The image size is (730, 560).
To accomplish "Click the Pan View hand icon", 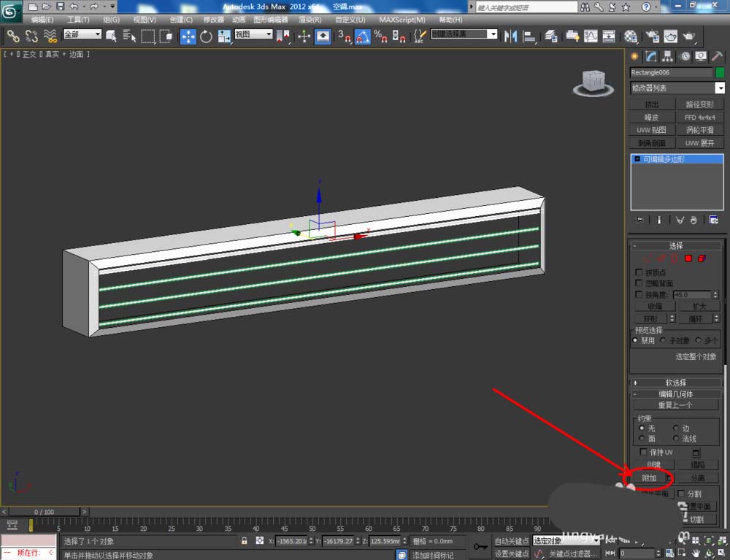I will click(x=696, y=553).
